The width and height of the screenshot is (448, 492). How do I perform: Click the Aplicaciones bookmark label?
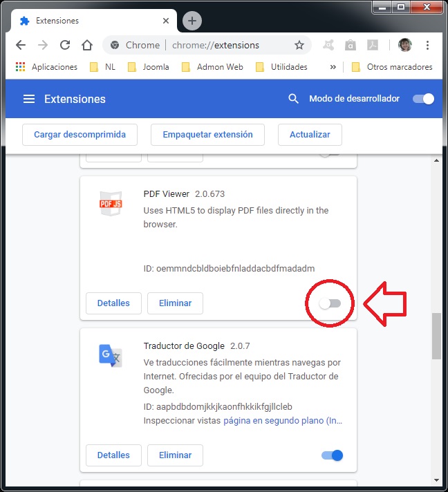55,67
